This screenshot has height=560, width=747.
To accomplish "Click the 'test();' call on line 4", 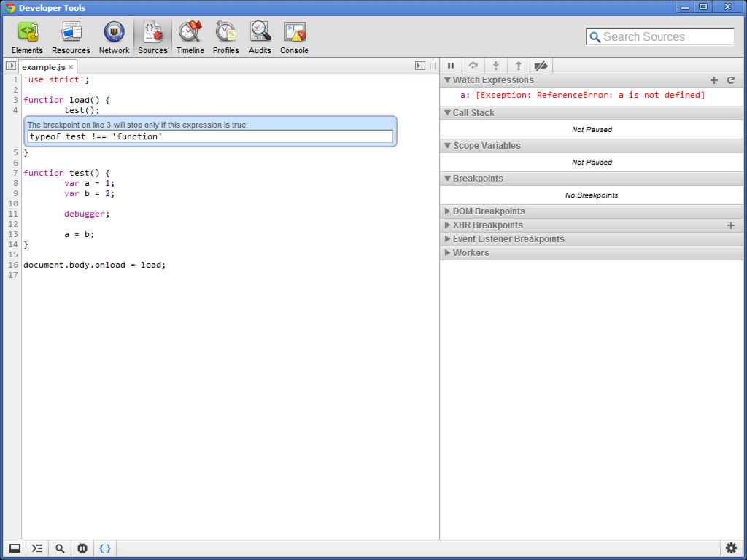I will 82,110.
